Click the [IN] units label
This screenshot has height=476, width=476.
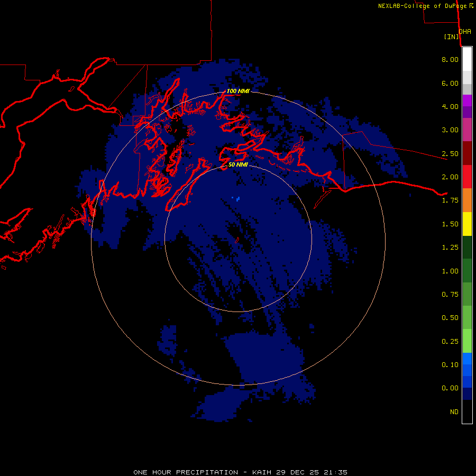pyautogui.click(x=452, y=36)
